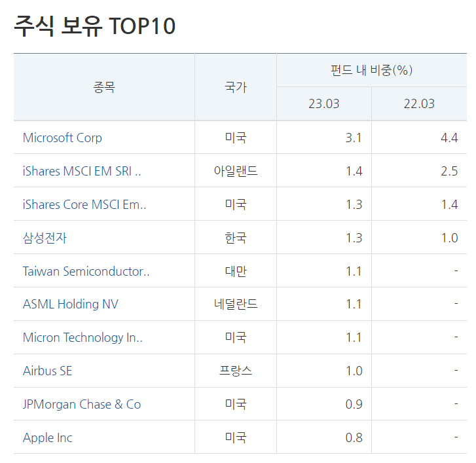
Task: Select the 미국 cell in Micron row
Action: [236, 338]
